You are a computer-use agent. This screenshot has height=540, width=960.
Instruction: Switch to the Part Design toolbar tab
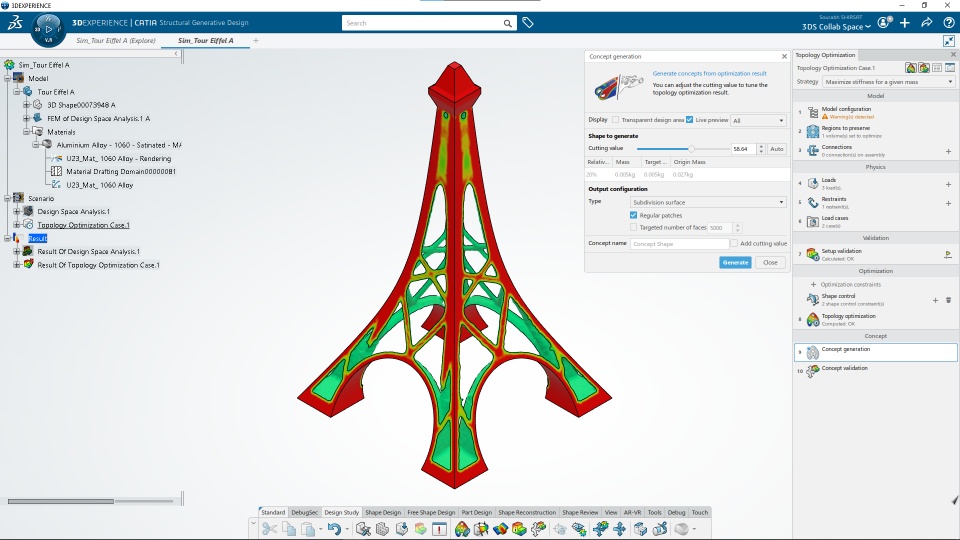[x=476, y=512]
